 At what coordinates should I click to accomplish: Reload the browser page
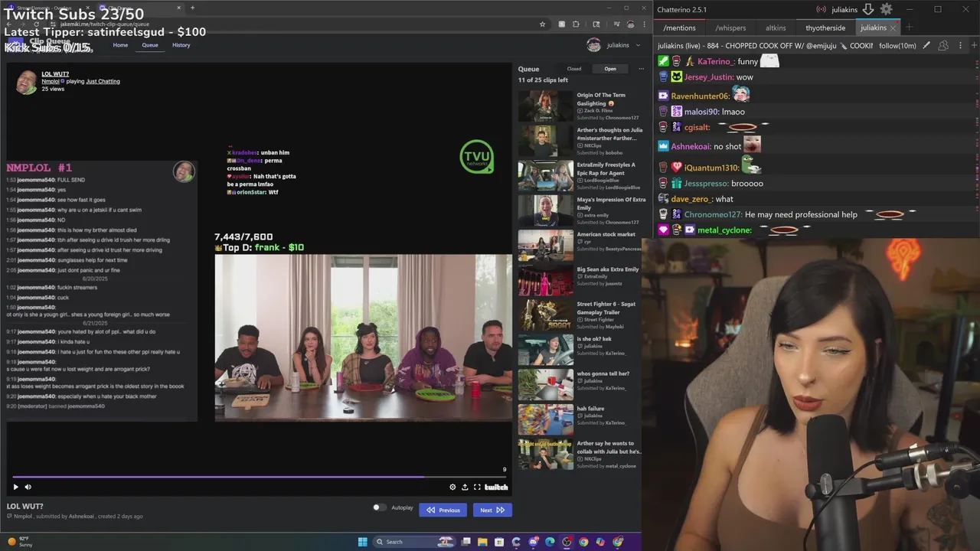coord(35,24)
